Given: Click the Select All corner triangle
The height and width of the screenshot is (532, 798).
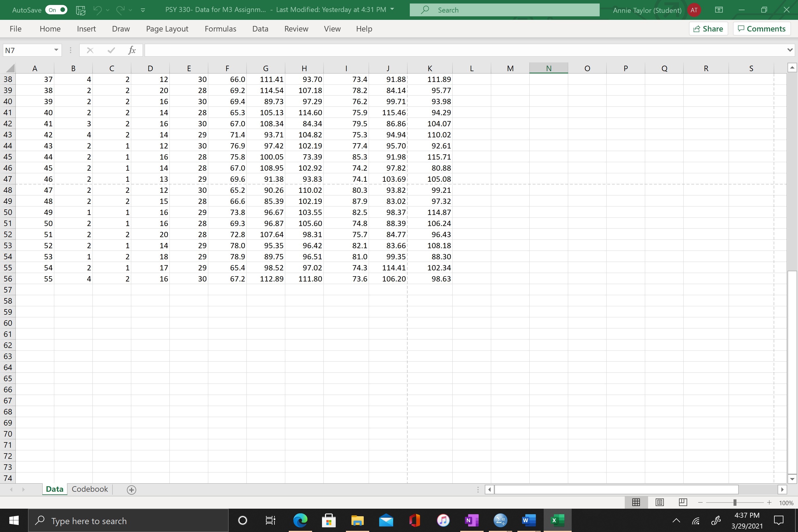Looking at the screenshot, I should [x=10, y=68].
